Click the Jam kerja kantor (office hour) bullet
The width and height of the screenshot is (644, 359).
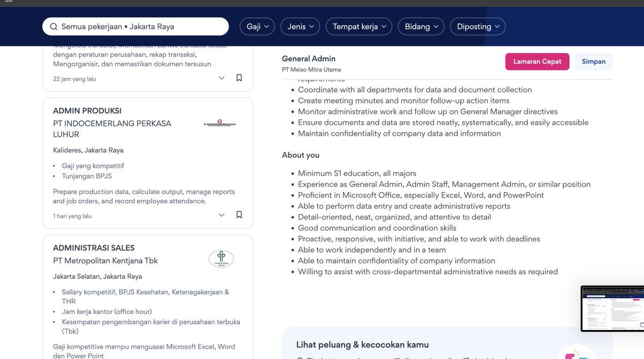point(107,311)
